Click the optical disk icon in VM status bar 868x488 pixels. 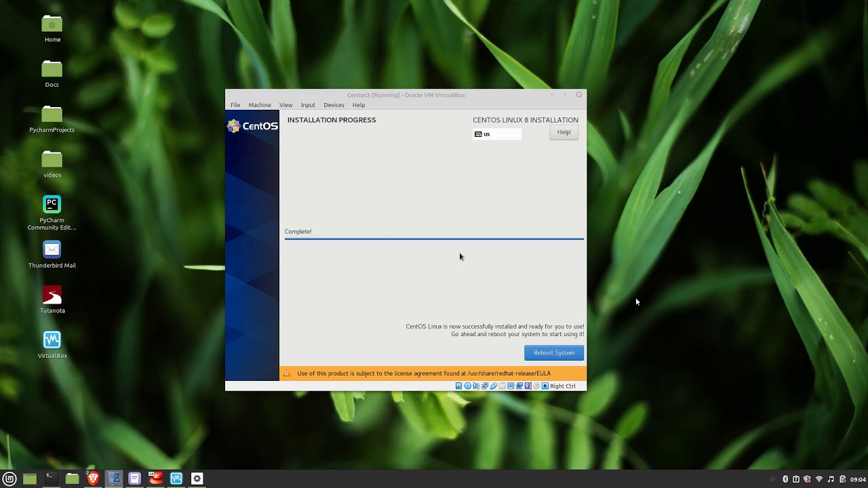pos(468,386)
